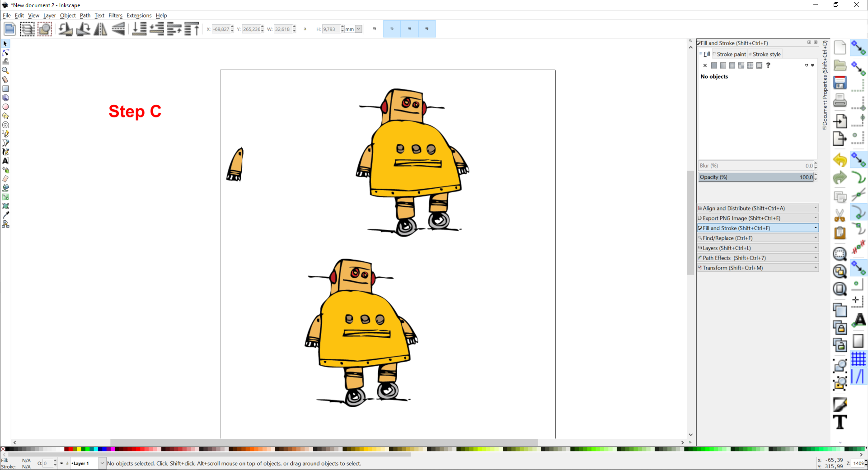Open the mm units dropdown

[358, 29]
